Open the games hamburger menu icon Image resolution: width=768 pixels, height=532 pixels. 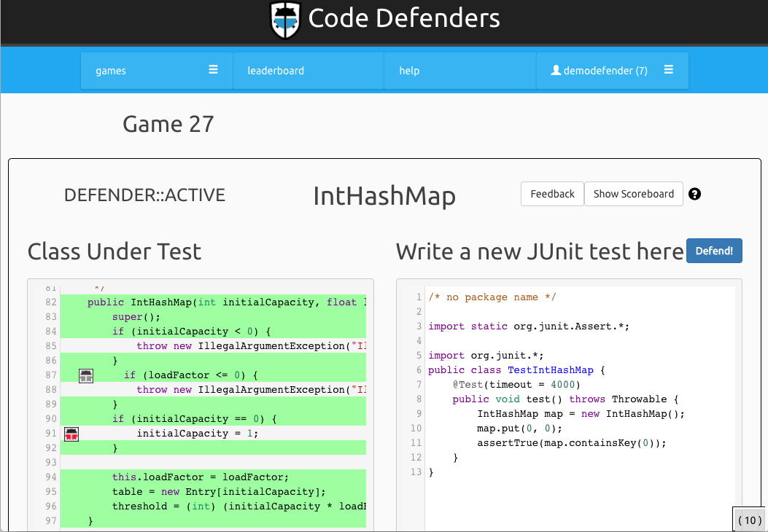point(213,69)
